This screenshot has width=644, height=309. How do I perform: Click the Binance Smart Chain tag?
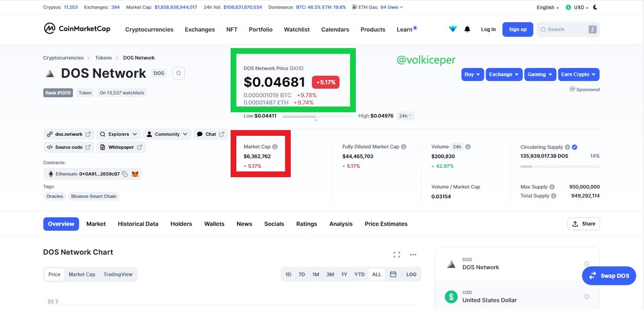pyautogui.click(x=94, y=196)
